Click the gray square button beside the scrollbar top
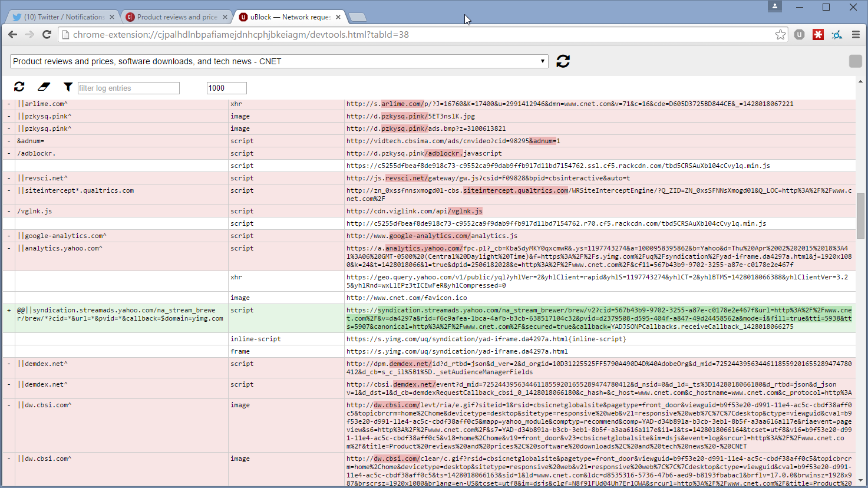 click(856, 61)
